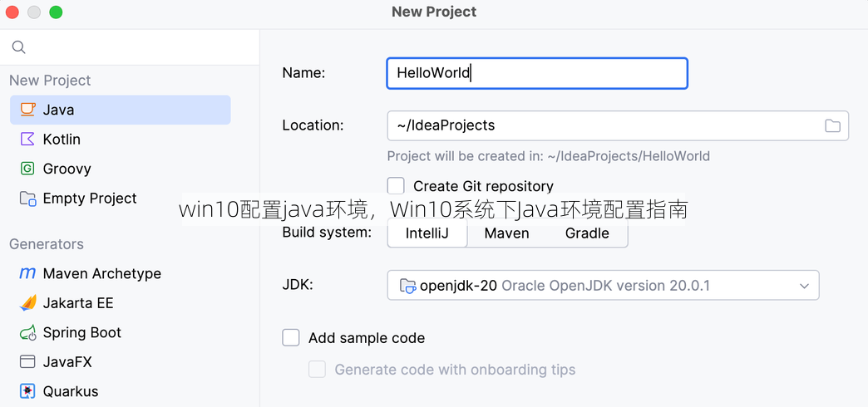Click the red close window button
Image resolution: width=868 pixels, height=407 pixels.
click(12, 12)
